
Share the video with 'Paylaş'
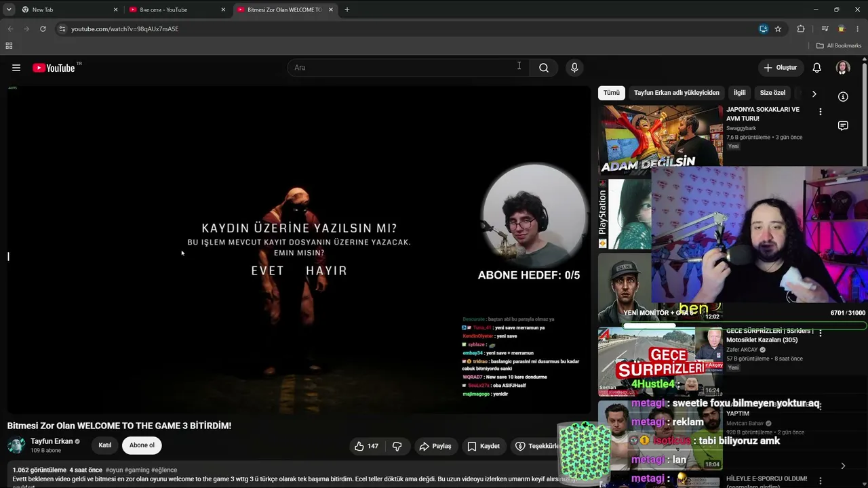click(435, 446)
